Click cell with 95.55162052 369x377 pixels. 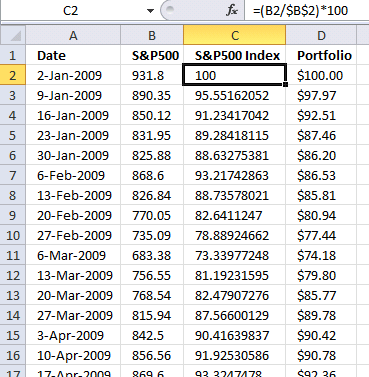[235, 95]
